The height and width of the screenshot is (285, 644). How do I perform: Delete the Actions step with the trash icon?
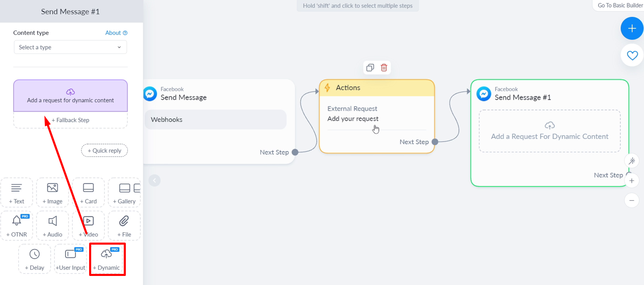[x=384, y=68]
